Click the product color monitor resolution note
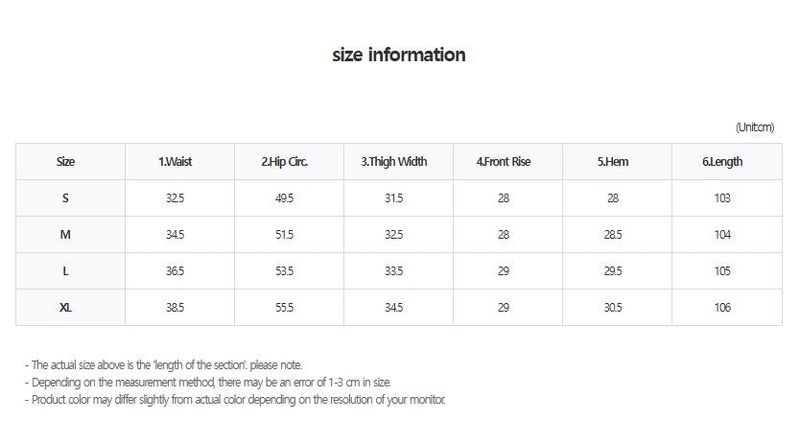This screenshot has height=441, width=800. point(235,400)
